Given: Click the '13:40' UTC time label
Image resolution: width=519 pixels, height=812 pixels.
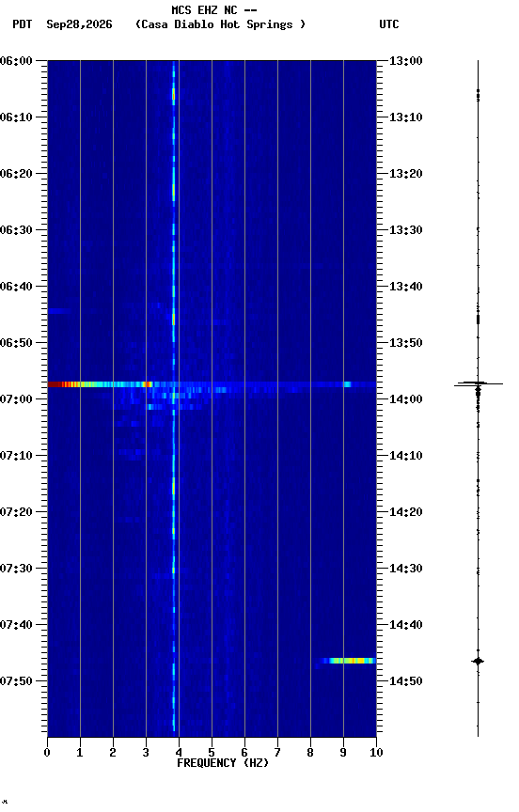Looking at the screenshot, I should pyautogui.click(x=406, y=287).
